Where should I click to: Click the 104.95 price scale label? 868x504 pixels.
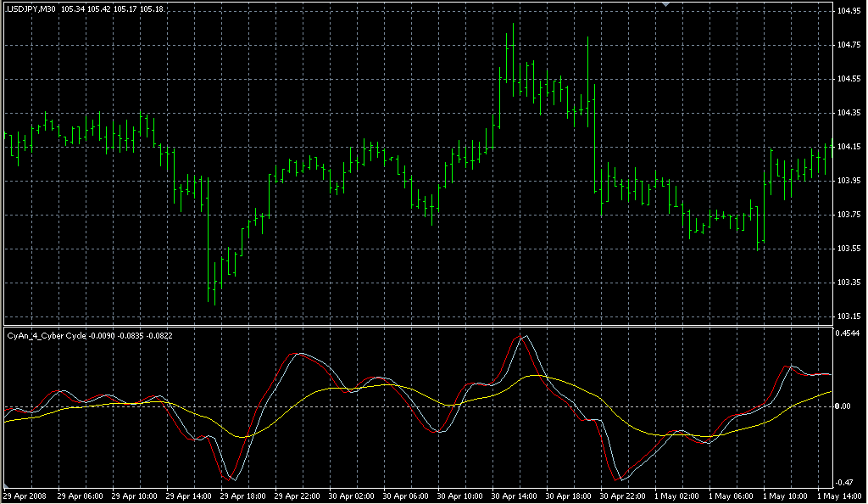point(849,11)
